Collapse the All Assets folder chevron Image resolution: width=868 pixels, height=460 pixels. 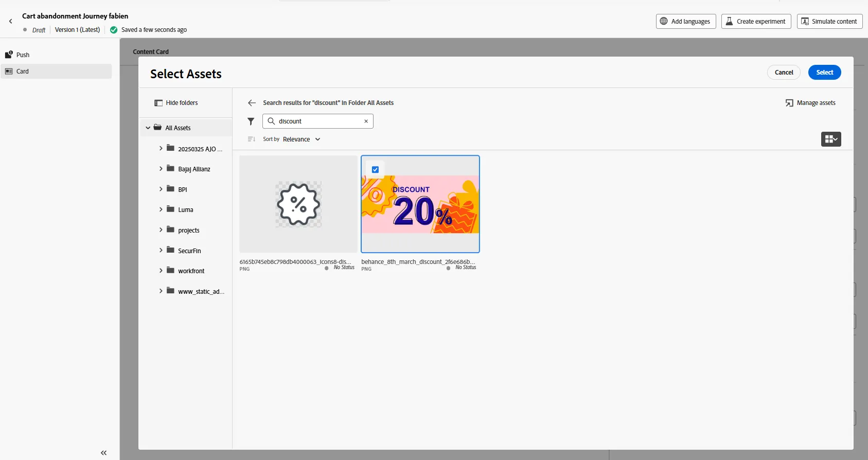(148, 128)
